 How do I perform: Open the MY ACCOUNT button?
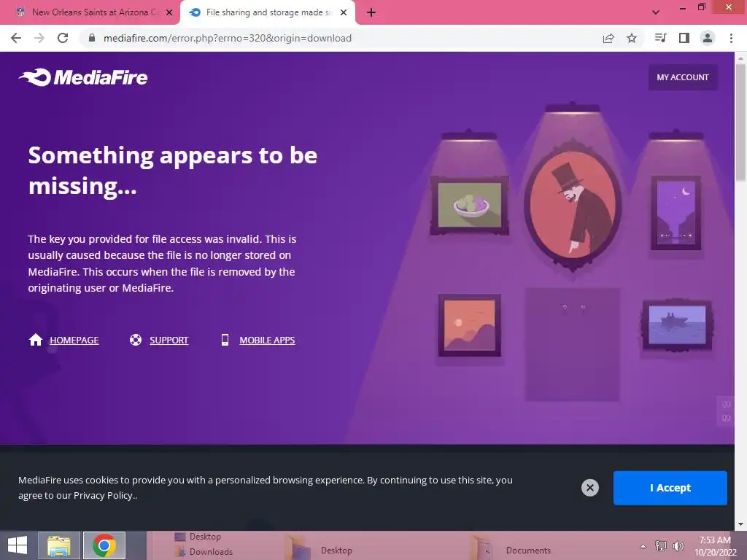coord(683,77)
